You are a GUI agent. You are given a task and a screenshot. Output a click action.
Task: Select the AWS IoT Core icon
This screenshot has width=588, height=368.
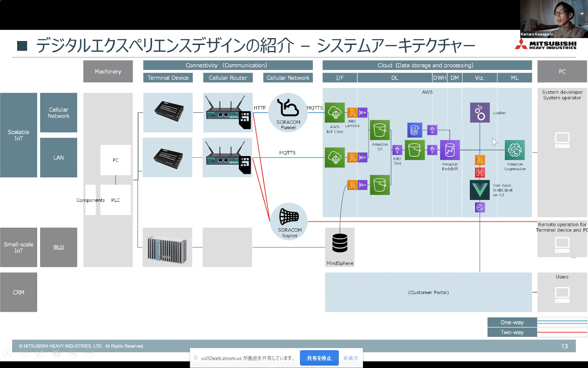pos(335,113)
